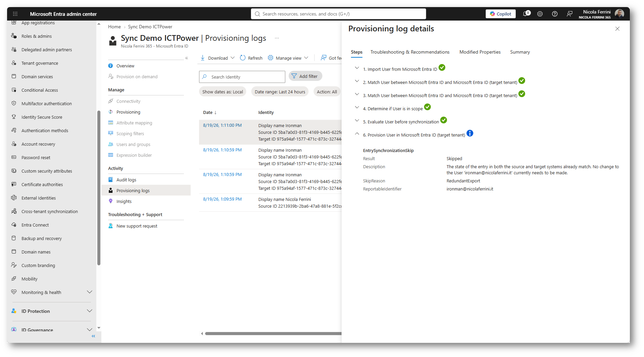The width and height of the screenshot is (644, 357).
Task: Click the Search Identity field
Action: (242, 77)
